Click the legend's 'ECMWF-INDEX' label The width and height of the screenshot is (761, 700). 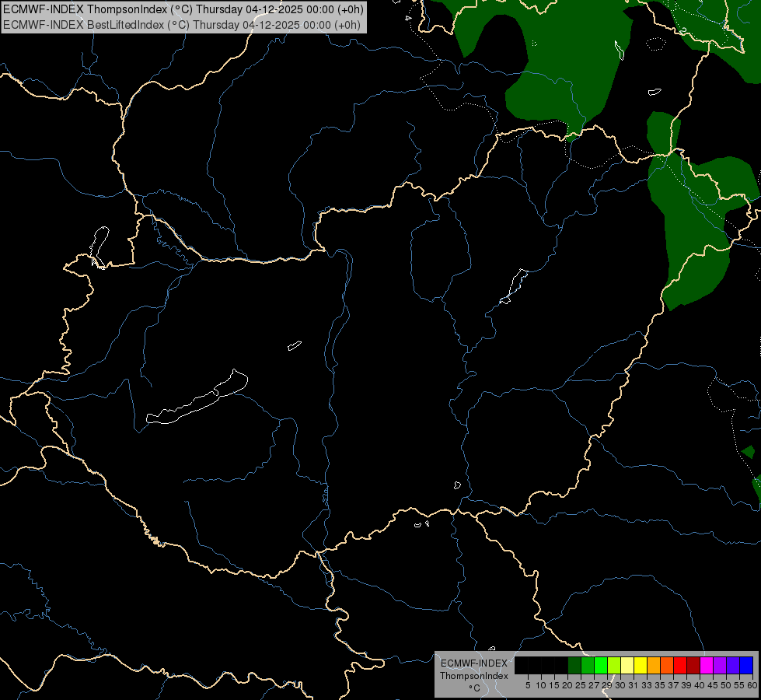(x=474, y=663)
